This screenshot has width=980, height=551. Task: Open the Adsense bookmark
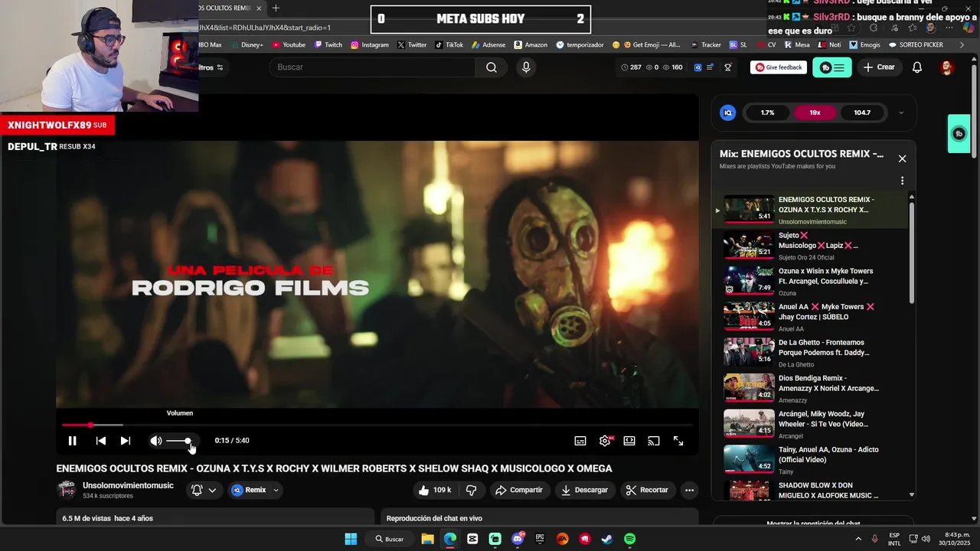click(488, 45)
